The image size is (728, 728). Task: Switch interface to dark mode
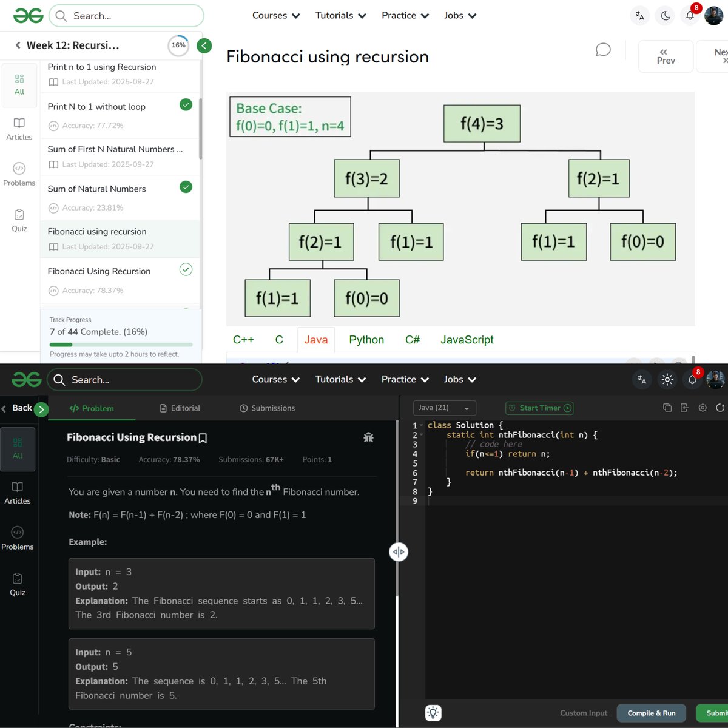pos(666,15)
